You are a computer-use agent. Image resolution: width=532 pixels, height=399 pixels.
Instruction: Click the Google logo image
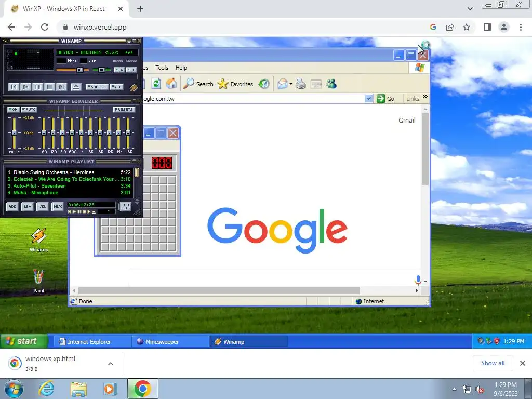click(277, 230)
